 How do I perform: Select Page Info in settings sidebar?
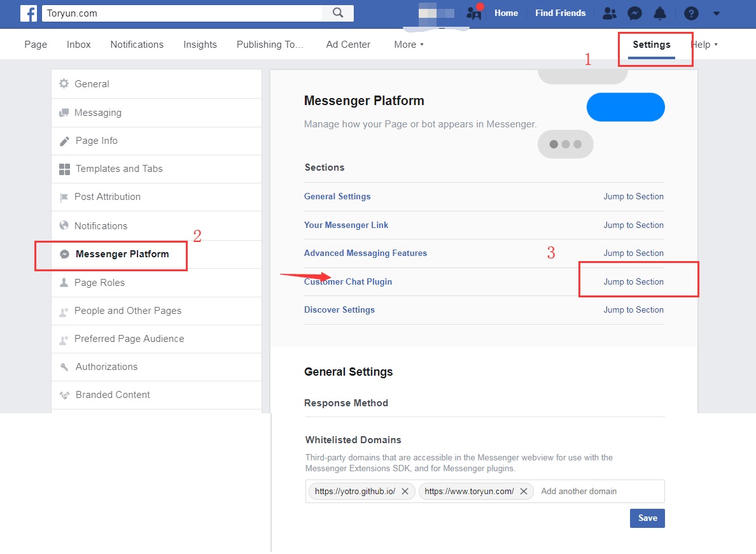[156, 141]
